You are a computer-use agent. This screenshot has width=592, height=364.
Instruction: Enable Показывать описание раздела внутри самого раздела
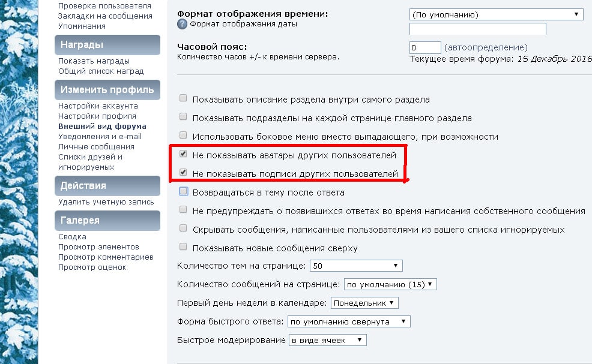point(183,98)
